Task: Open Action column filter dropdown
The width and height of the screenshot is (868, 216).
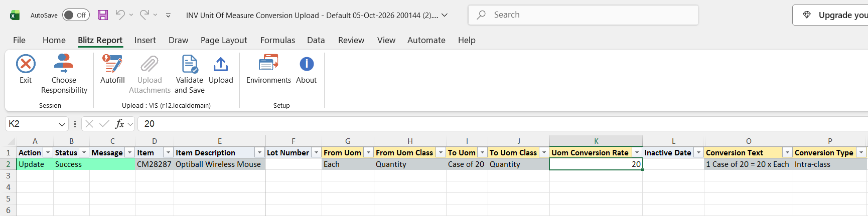Action: coord(48,152)
